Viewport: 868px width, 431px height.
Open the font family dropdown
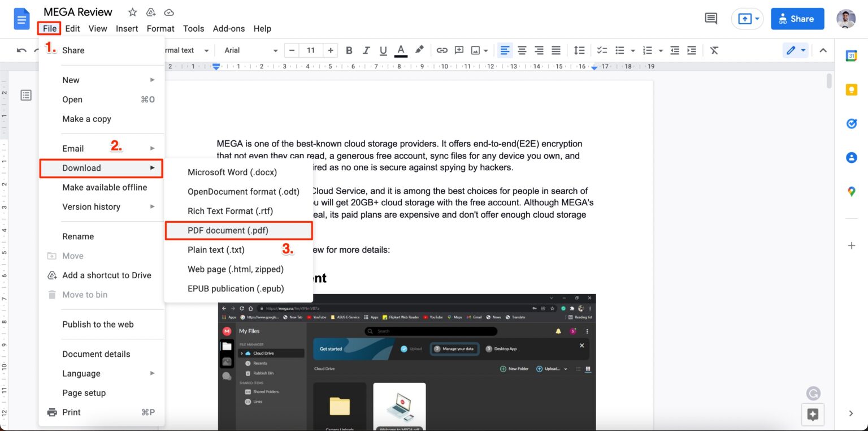pyautogui.click(x=249, y=50)
